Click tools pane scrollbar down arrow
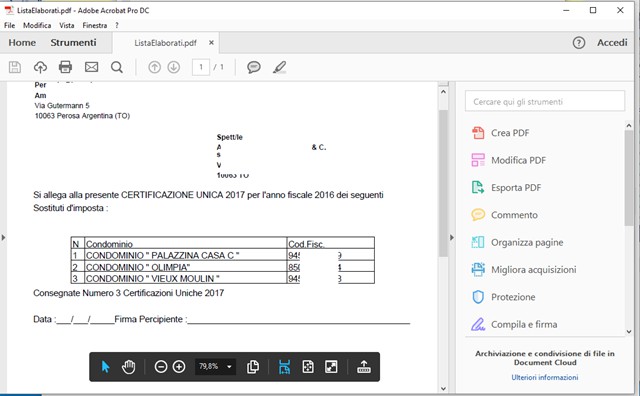 click(629, 332)
